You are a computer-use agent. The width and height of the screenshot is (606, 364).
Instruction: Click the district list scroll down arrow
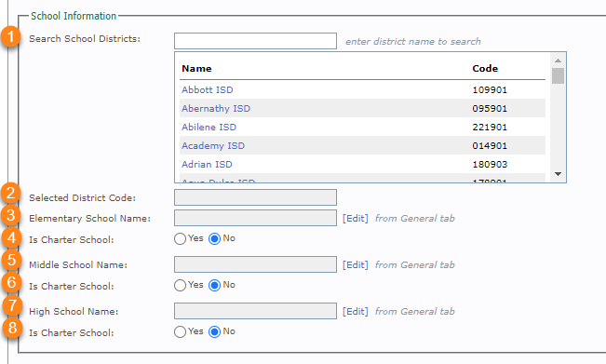click(x=558, y=174)
